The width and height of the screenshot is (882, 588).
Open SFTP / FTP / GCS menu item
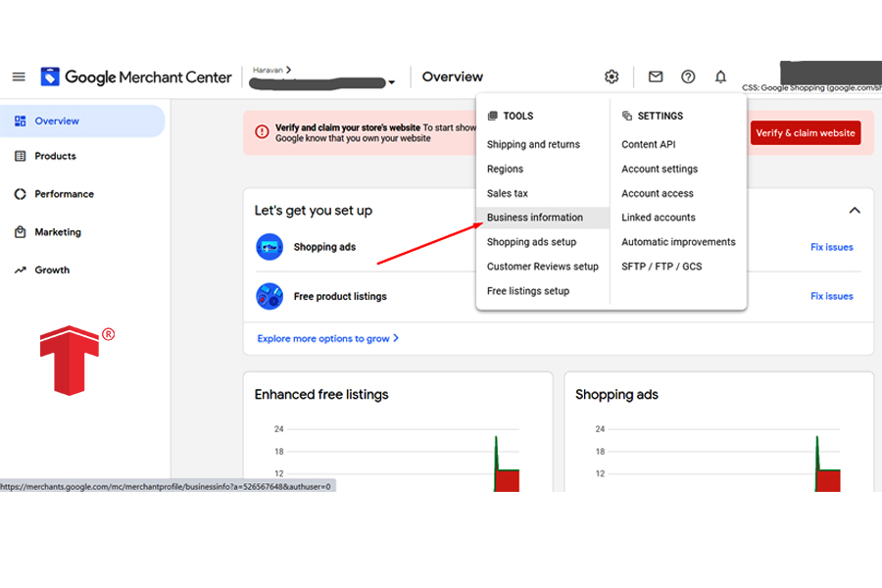point(661,267)
